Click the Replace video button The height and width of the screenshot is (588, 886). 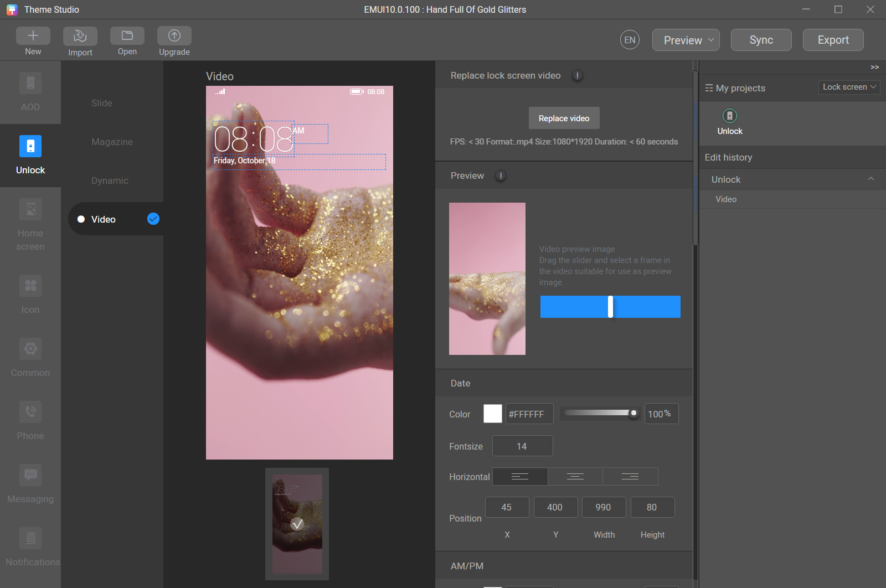[x=564, y=118]
